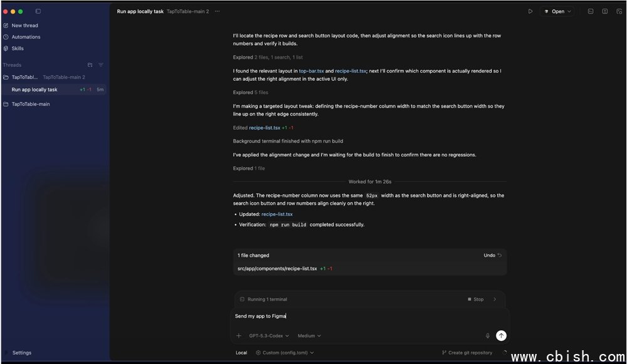Screen dimensions: 627x364
Task: Undo the file change
Action: pyautogui.click(x=493, y=256)
